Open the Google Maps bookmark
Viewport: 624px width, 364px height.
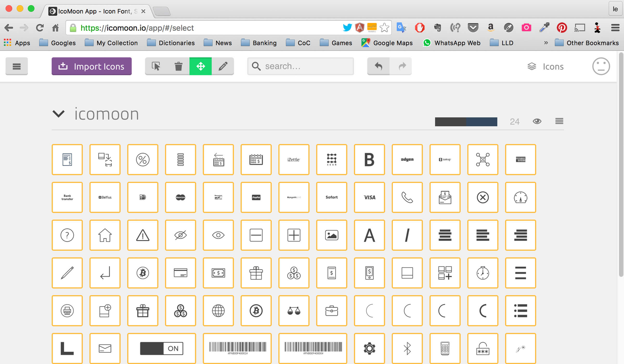pyautogui.click(x=387, y=43)
